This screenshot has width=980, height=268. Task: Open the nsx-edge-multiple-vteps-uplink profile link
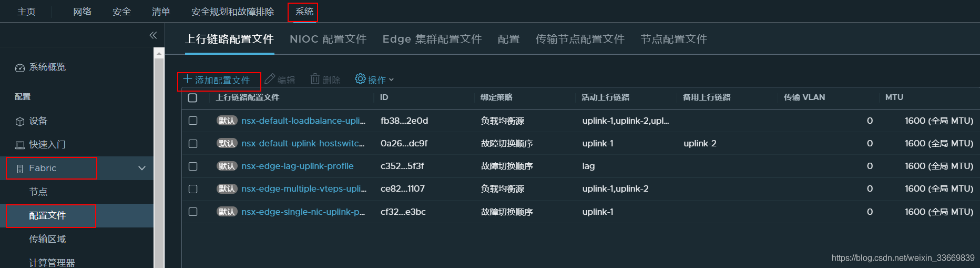click(303, 188)
